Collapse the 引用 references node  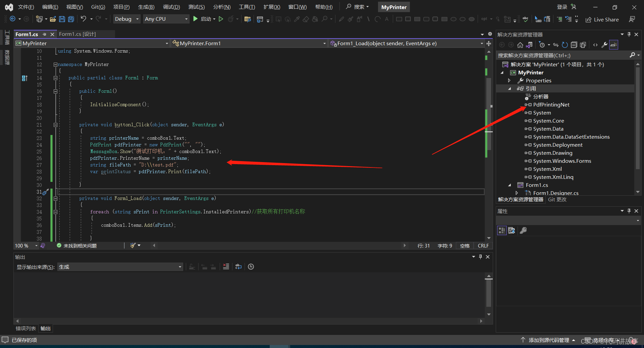(509, 88)
